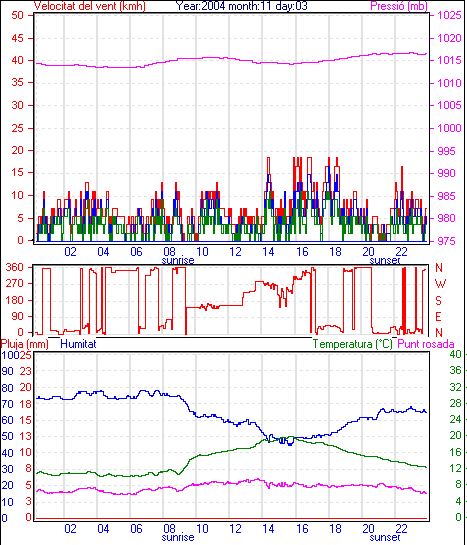This screenshot has height=545, width=467.
Task: Click the 'S' compass direction label
Action: (x=439, y=300)
